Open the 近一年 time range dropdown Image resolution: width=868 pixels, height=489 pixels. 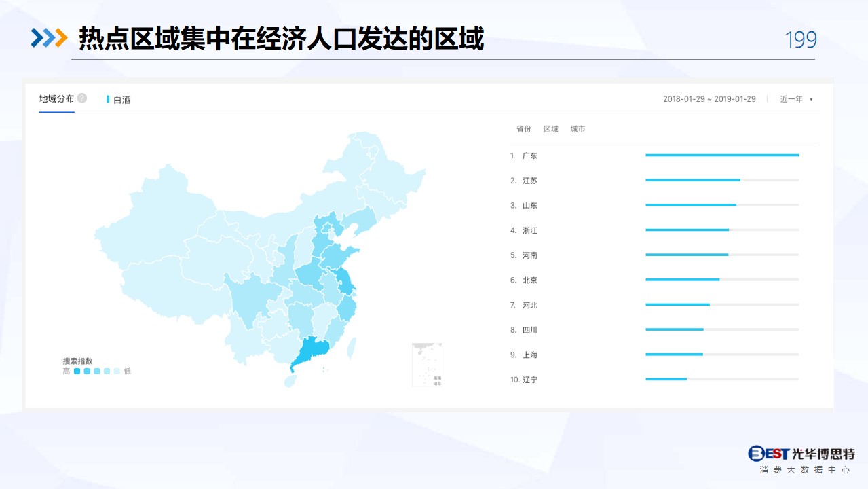(x=796, y=99)
